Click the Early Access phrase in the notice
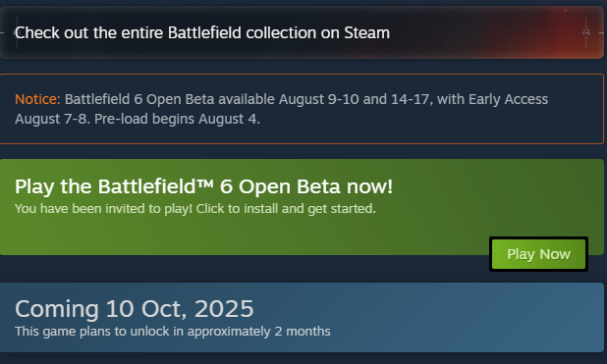The height and width of the screenshot is (364, 607). (x=508, y=99)
